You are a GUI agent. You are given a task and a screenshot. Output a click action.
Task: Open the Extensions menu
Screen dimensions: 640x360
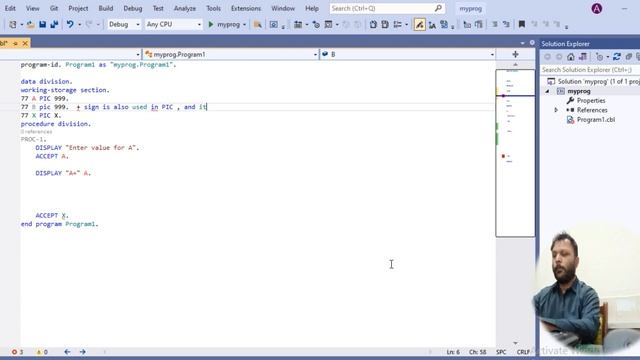246,8
